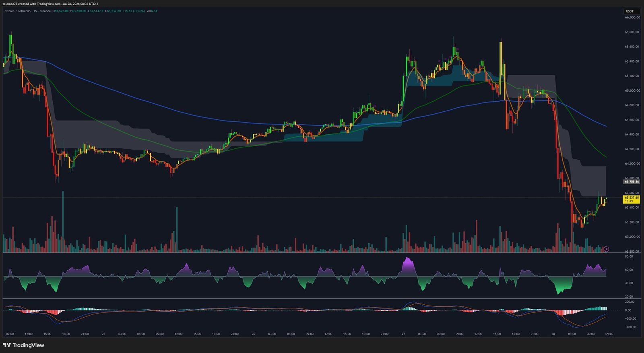Click the 66,000.00 price axis label

632,17
